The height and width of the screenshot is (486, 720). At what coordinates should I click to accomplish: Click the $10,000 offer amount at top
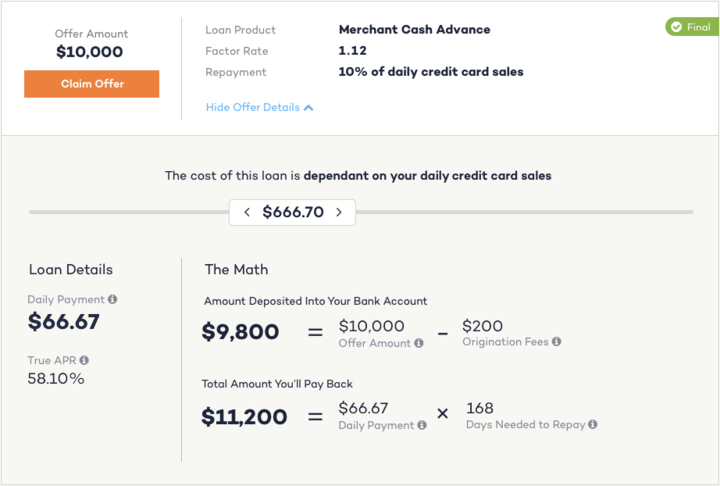[90, 52]
